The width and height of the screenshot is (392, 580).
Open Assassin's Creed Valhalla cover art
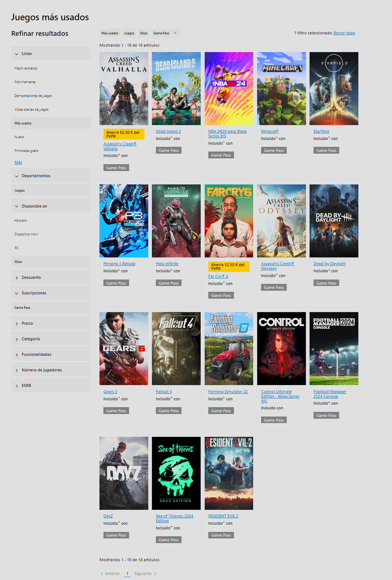point(124,89)
